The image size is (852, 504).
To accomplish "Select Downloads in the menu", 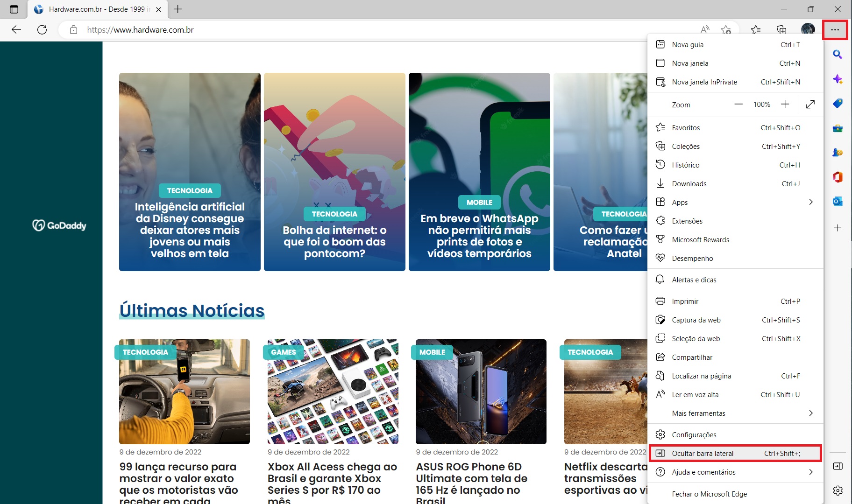I will (735, 183).
